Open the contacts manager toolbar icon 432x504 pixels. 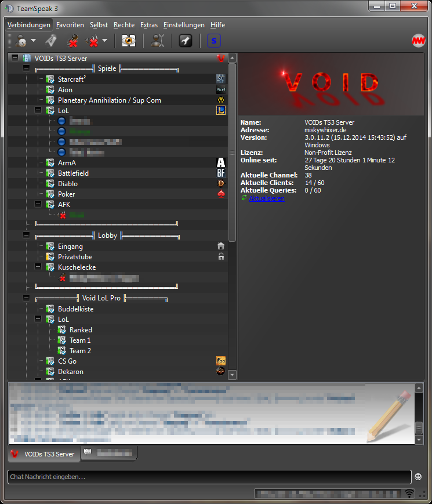tap(157, 41)
